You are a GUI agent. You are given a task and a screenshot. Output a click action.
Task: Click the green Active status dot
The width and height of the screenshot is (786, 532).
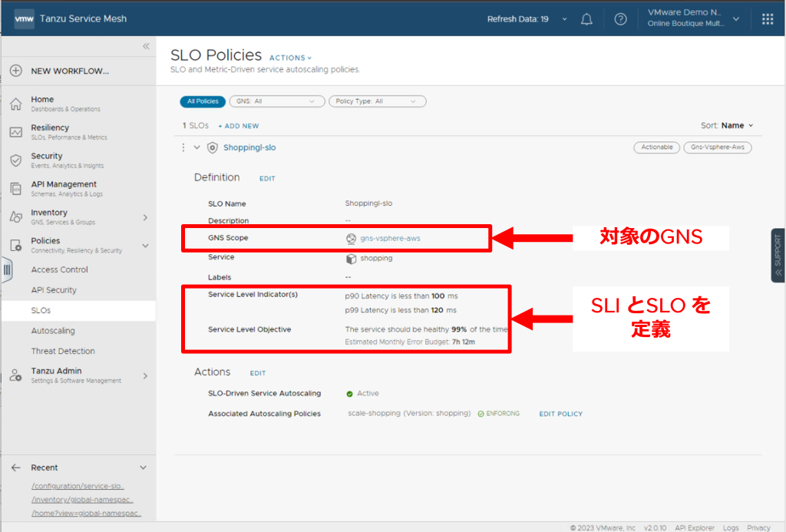pyautogui.click(x=349, y=394)
